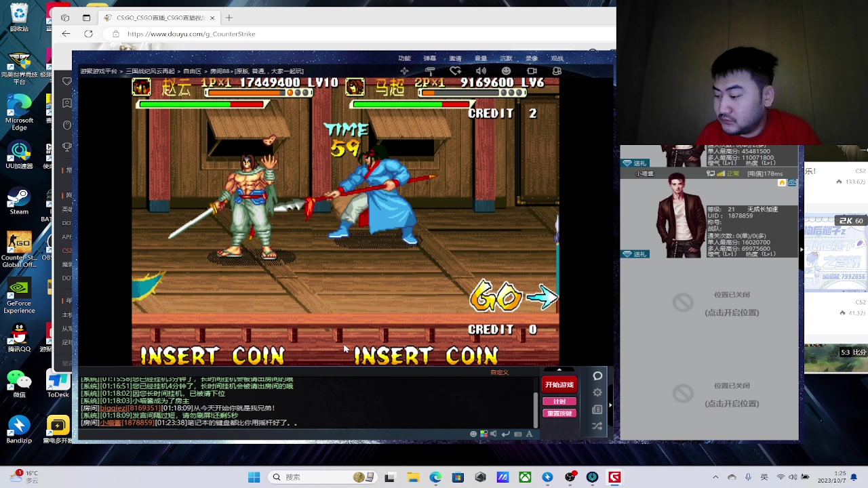This screenshot has height=488, width=868.
Task: Click 三国战纪风云再起 in breadcrumb
Action: 150,71
